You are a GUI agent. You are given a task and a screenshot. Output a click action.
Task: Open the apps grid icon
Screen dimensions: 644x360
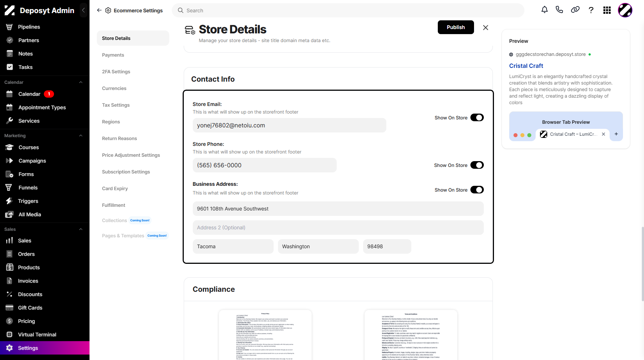click(607, 10)
